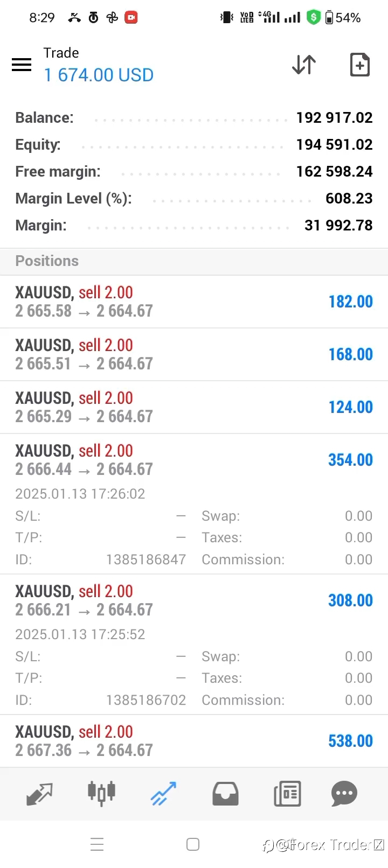Open the Quotes tab icon in bottom bar
Screen dimensions: 388x868
coord(40,794)
